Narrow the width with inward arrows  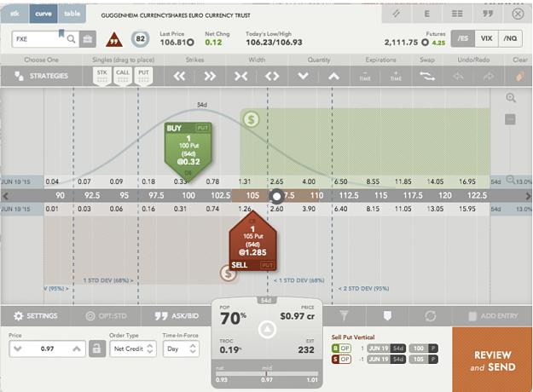[x=241, y=76]
